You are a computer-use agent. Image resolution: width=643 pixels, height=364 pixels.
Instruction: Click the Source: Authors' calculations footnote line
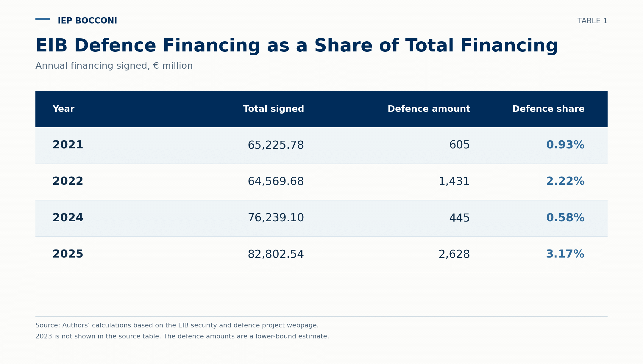click(x=177, y=326)
